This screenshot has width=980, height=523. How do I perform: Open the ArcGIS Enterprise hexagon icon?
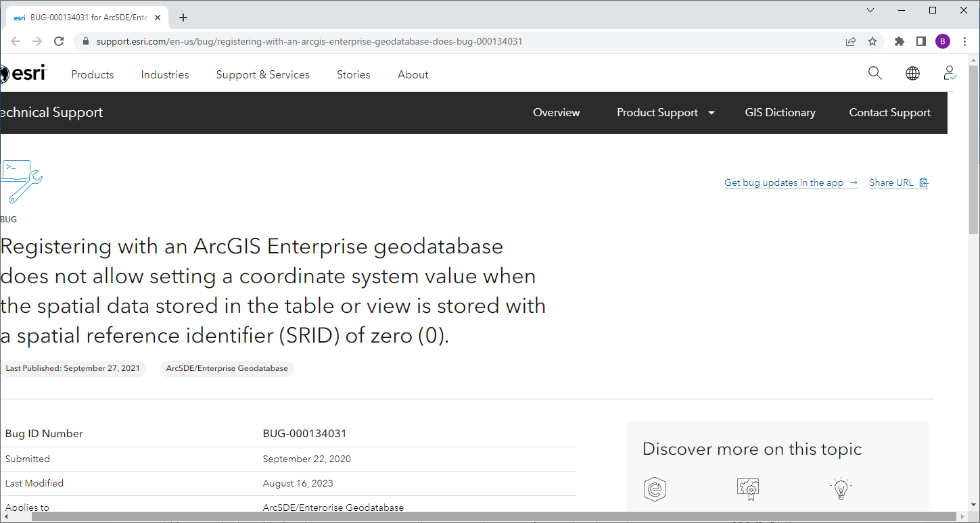655,489
